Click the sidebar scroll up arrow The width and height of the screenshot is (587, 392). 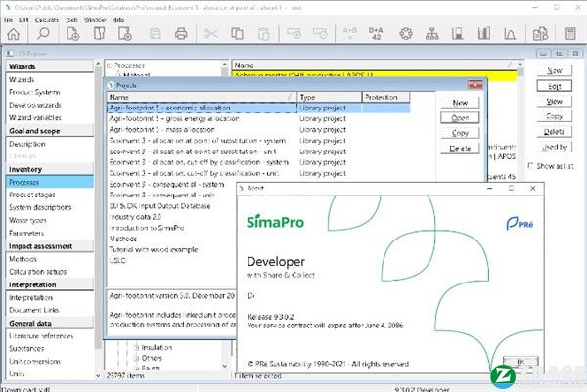pos(98,65)
